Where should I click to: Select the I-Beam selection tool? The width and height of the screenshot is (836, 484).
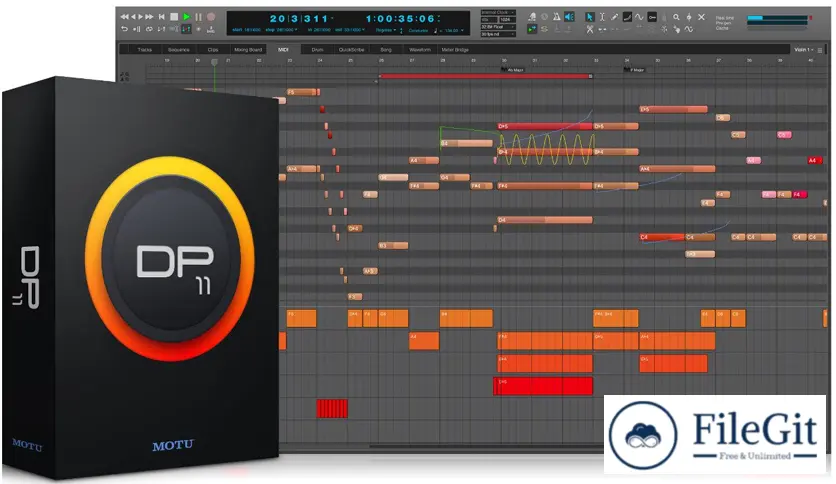point(602,17)
